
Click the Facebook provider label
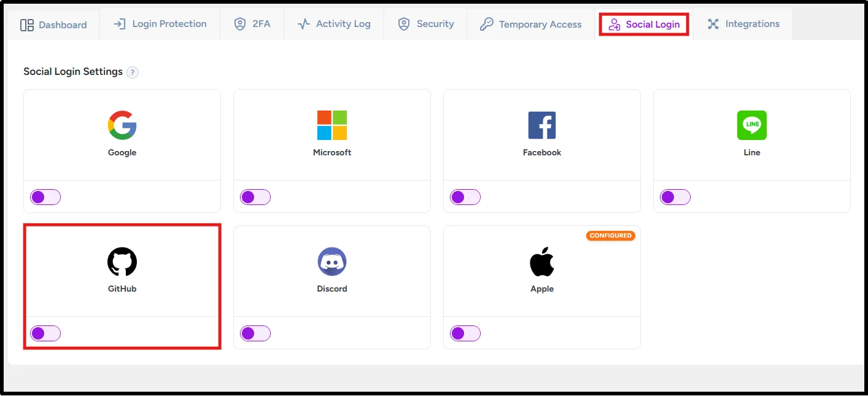[x=542, y=152]
